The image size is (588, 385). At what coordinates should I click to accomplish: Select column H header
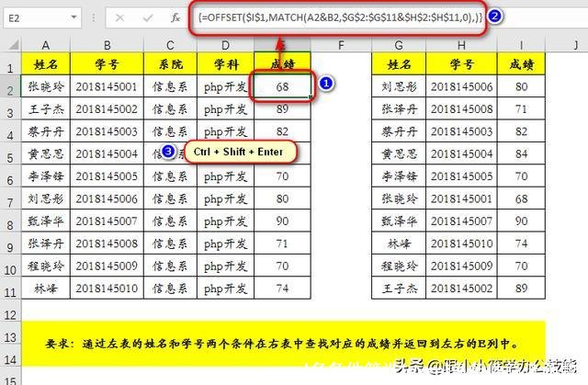[x=461, y=45]
